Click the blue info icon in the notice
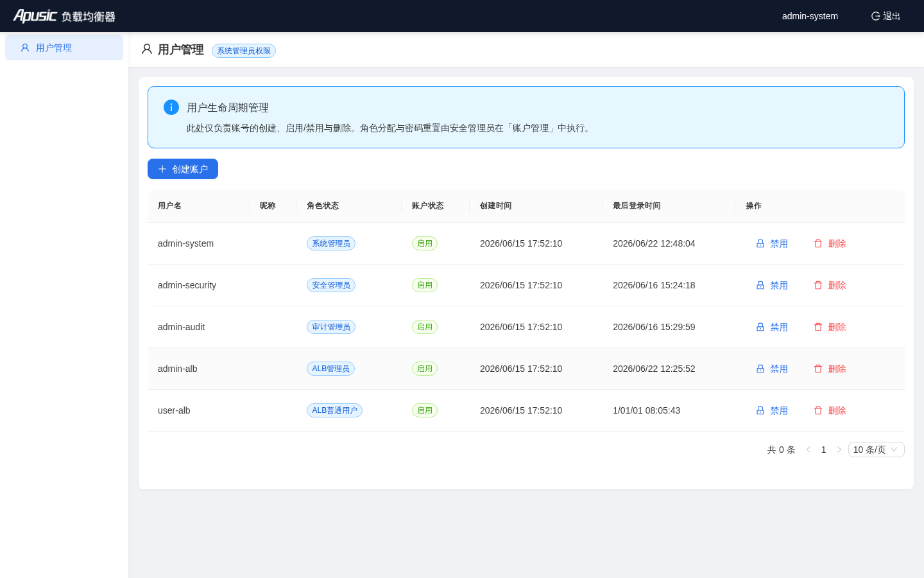 (171, 107)
